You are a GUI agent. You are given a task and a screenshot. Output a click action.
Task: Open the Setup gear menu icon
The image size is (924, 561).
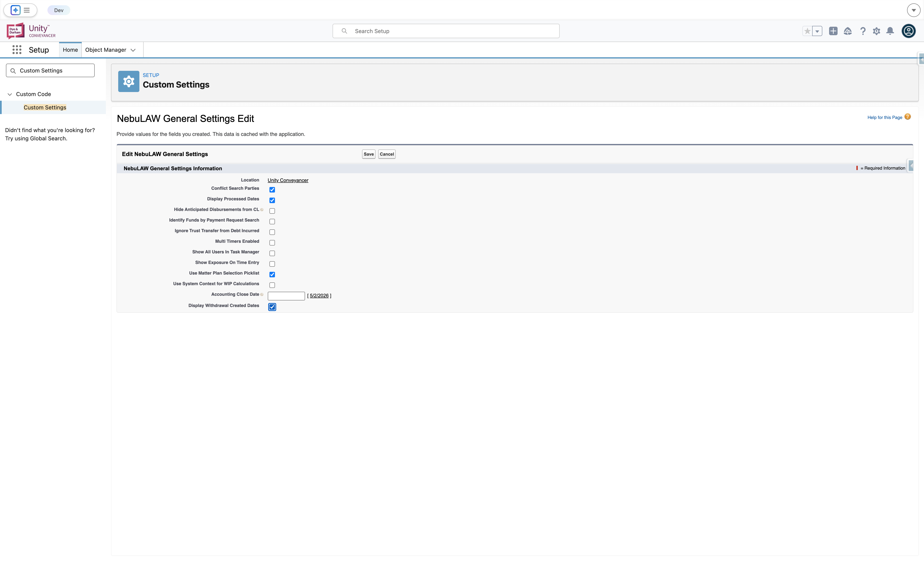point(876,31)
